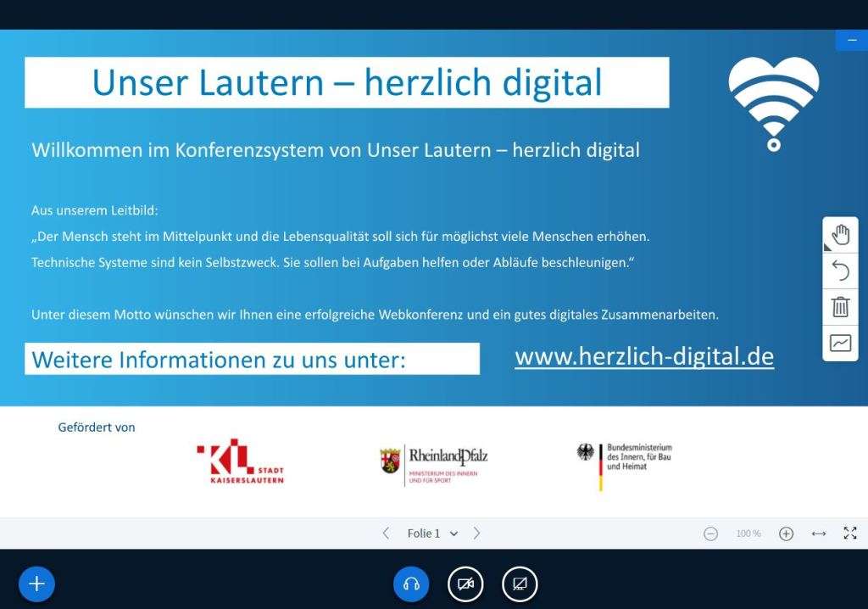Toggle the headphones audio button
This screenshot has width=868, height=609.
point(411,584)
